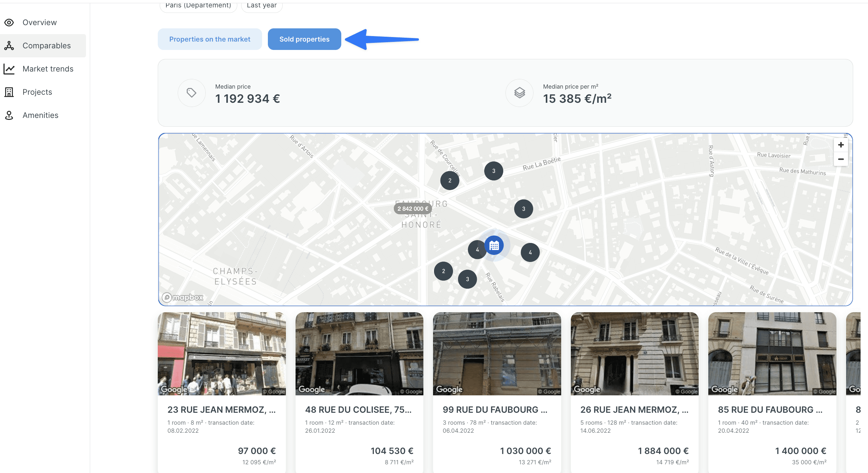Click the Amenities pin icon
This screenshot has height=473, width=868.
point(9,115)
